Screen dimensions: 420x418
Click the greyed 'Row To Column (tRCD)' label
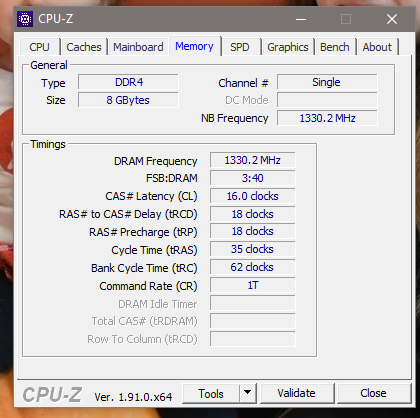[x=142, y=339]
